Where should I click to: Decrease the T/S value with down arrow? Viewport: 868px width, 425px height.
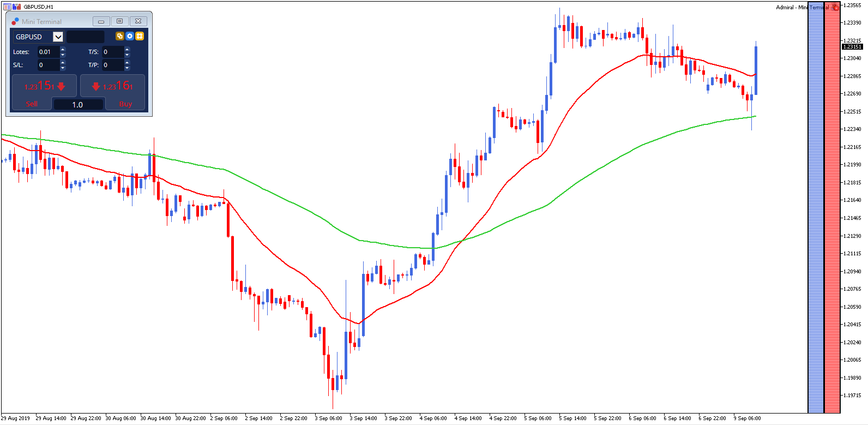pyautogui.click(x=127, y=55)
